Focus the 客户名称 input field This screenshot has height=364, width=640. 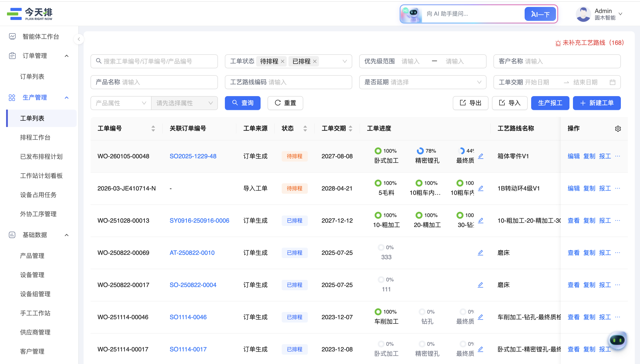pos(557,61)
